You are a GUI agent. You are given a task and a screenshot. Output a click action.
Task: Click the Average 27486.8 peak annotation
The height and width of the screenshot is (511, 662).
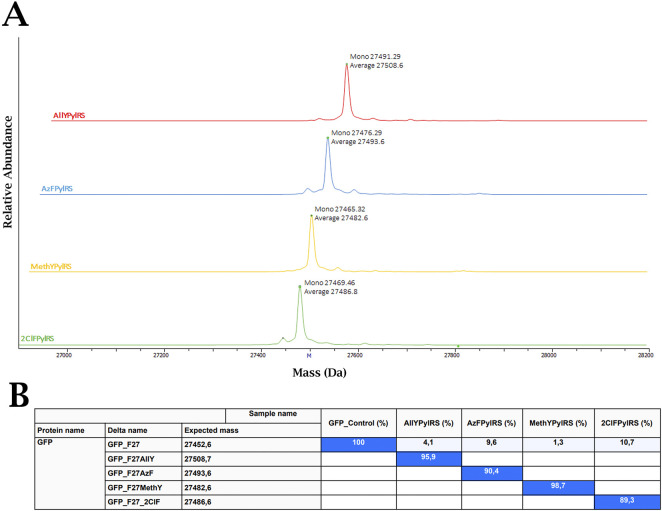pyautogui.click(x=331, y=292)
